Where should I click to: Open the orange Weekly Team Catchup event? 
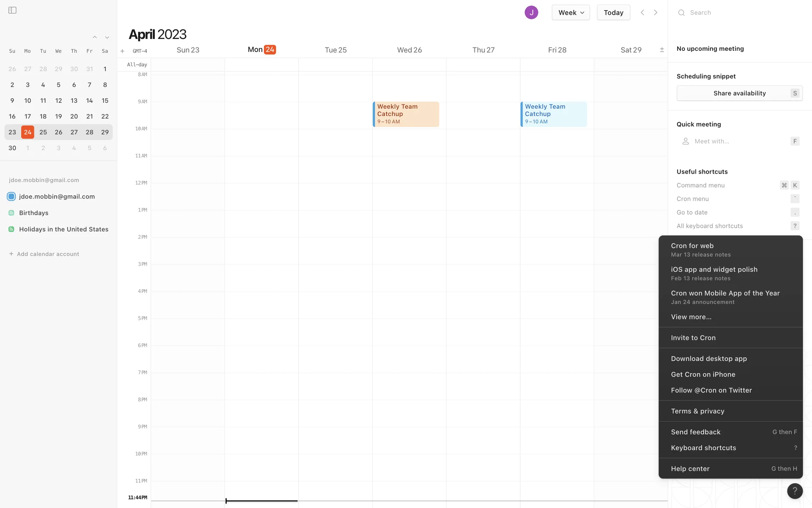tap(406, 114)
